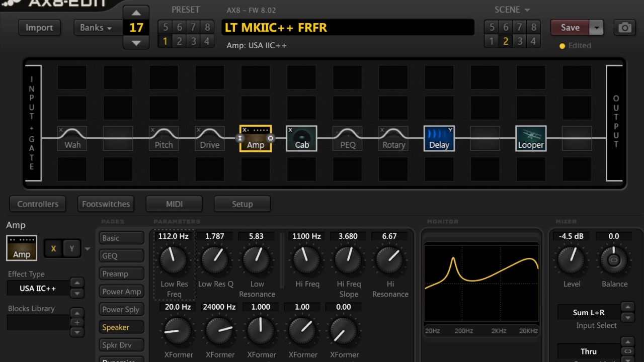
Task: Activate Scene 5
Action: pos(492,27)
